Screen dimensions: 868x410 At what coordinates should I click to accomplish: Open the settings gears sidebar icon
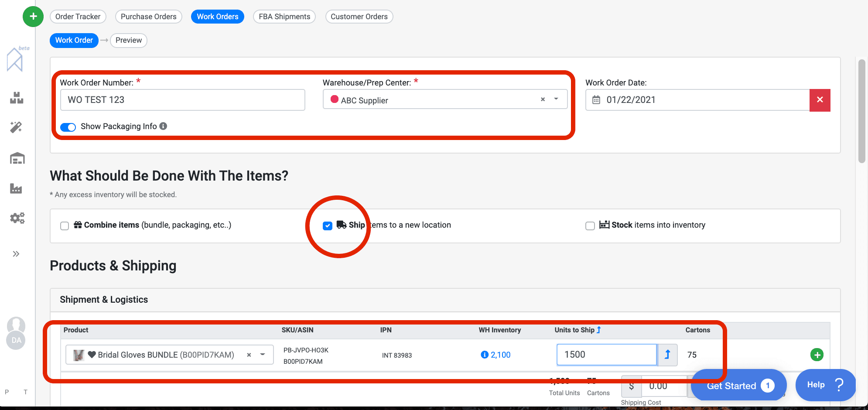pyautogui.click(x=17, y=218)
